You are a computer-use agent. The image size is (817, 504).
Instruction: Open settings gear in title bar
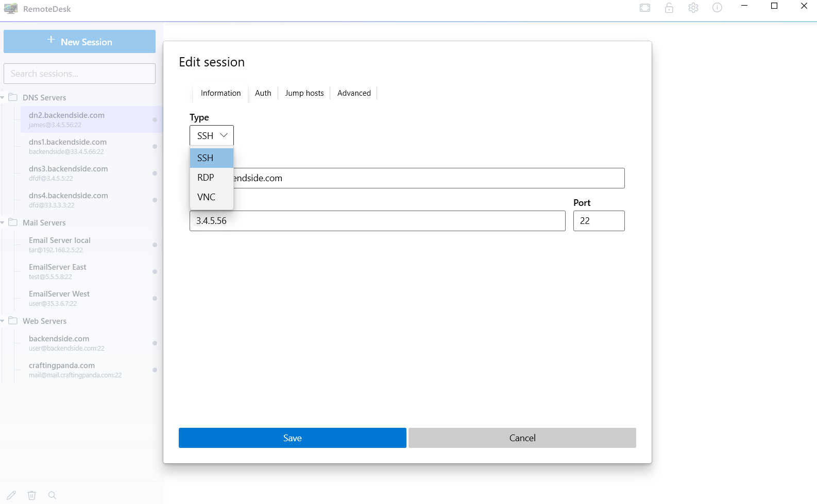pyautogui.click(x=693, y=8)
